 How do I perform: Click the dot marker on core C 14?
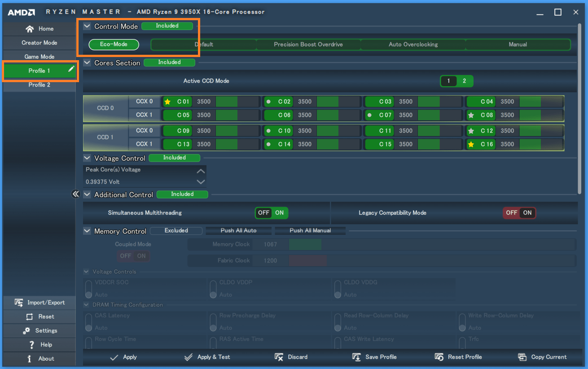point(268,144)
